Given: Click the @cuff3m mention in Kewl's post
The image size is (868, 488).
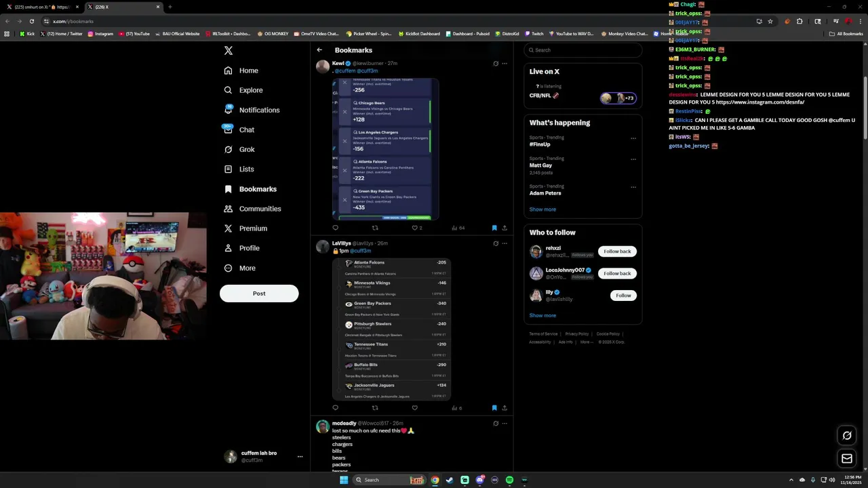Looking at the screenshot, I should (368, 71).
